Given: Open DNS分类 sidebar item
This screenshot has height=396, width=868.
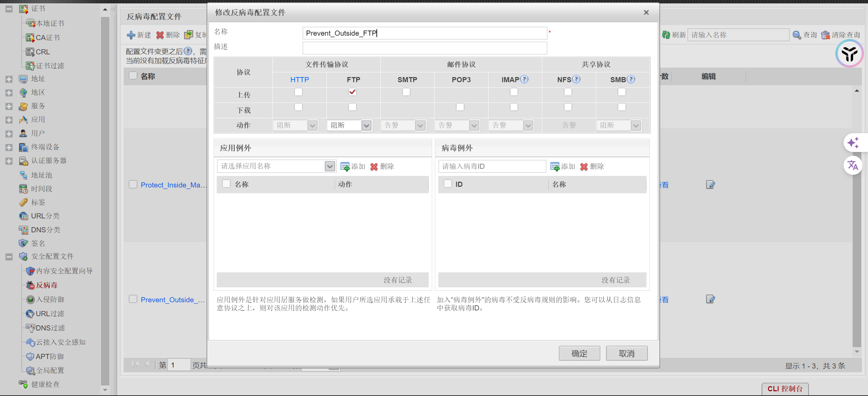Looking at the screenshot, I should (46, 230).
